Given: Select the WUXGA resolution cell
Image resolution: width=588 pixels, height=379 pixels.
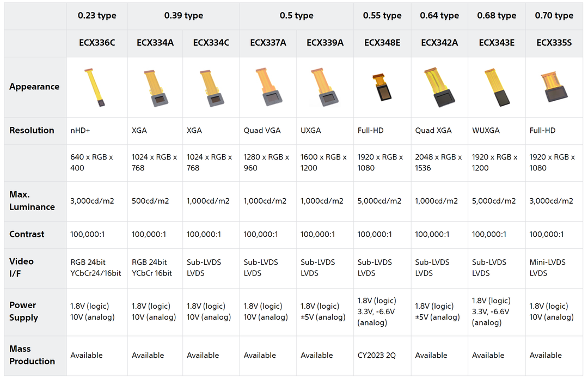Looking at the screenshot, I should (x=486, y=131).
